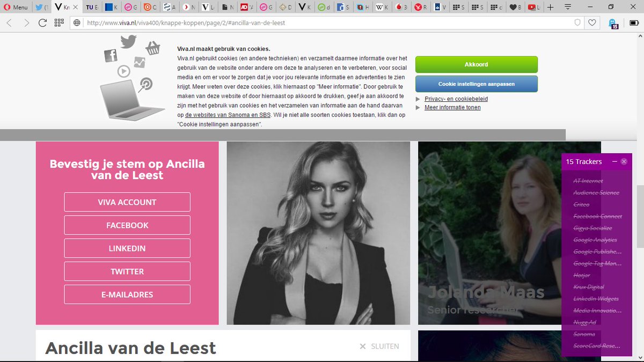Open de websites van Sanoma en SBS link
644x362 pixels.
228,115
